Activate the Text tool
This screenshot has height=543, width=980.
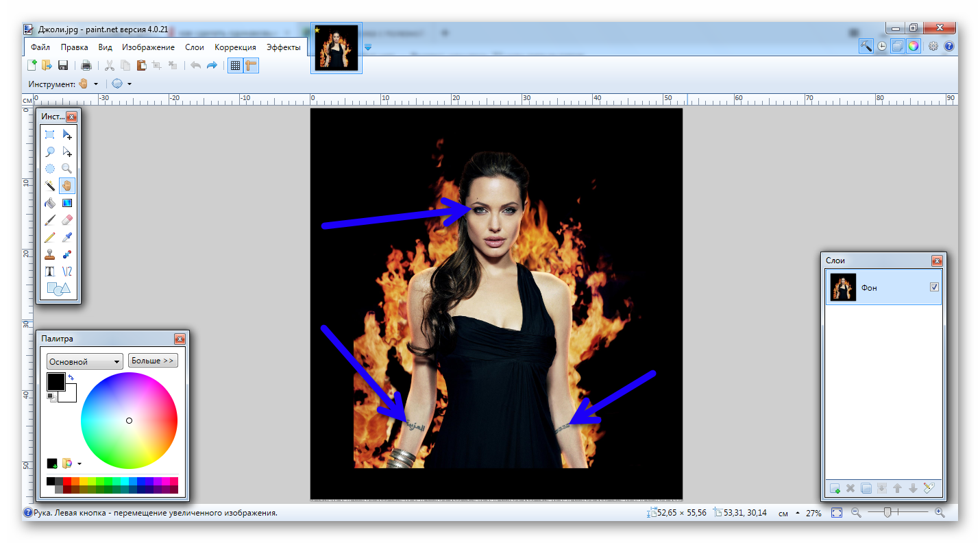50,271
